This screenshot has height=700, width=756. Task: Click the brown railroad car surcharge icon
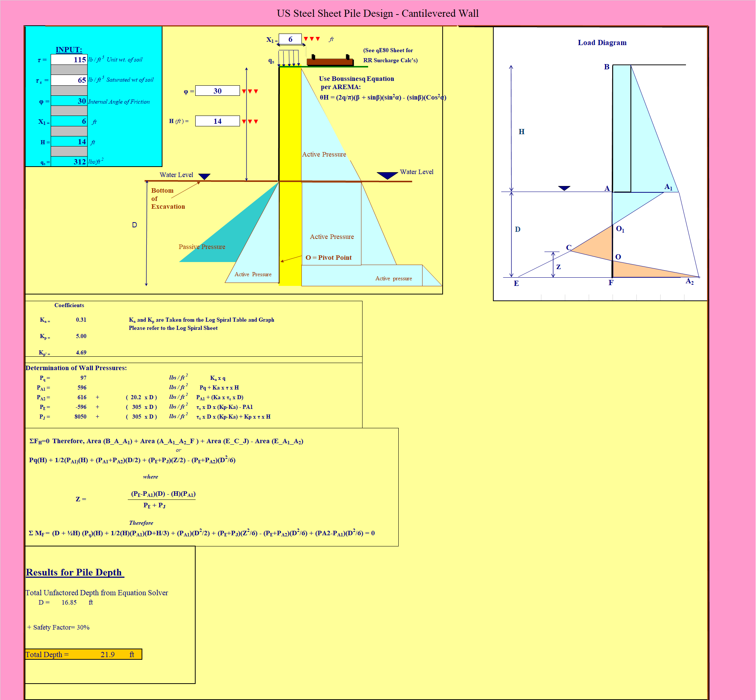coord(330,62)
